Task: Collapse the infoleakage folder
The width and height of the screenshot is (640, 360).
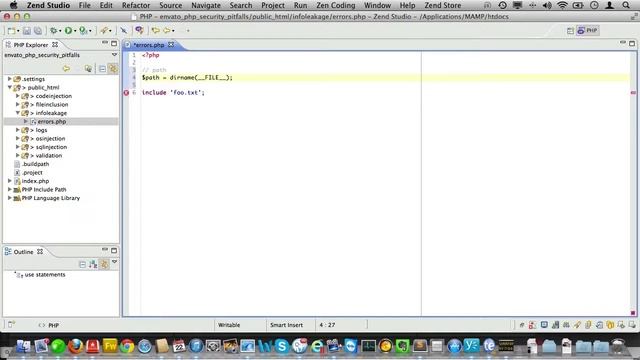Action: (x=18, y=113)
